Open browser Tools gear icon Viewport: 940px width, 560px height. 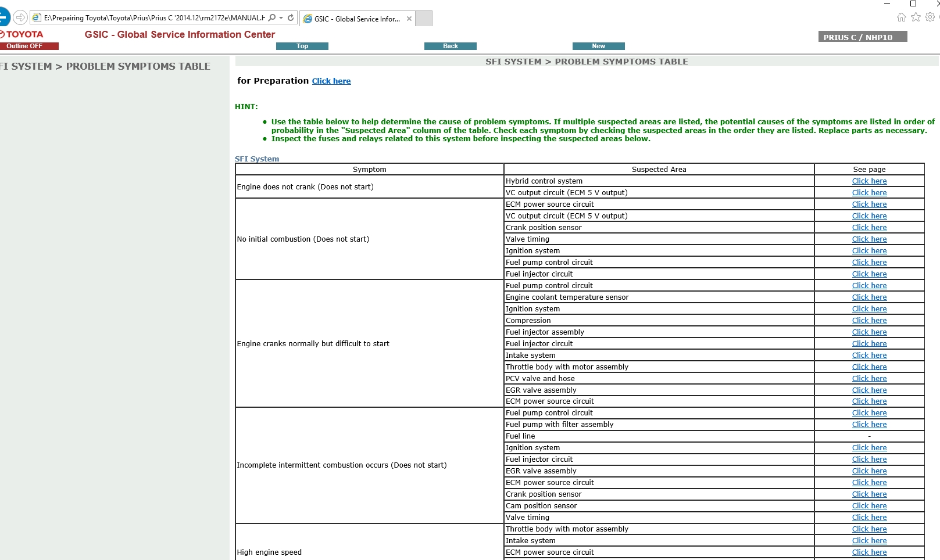click(930, 17)
